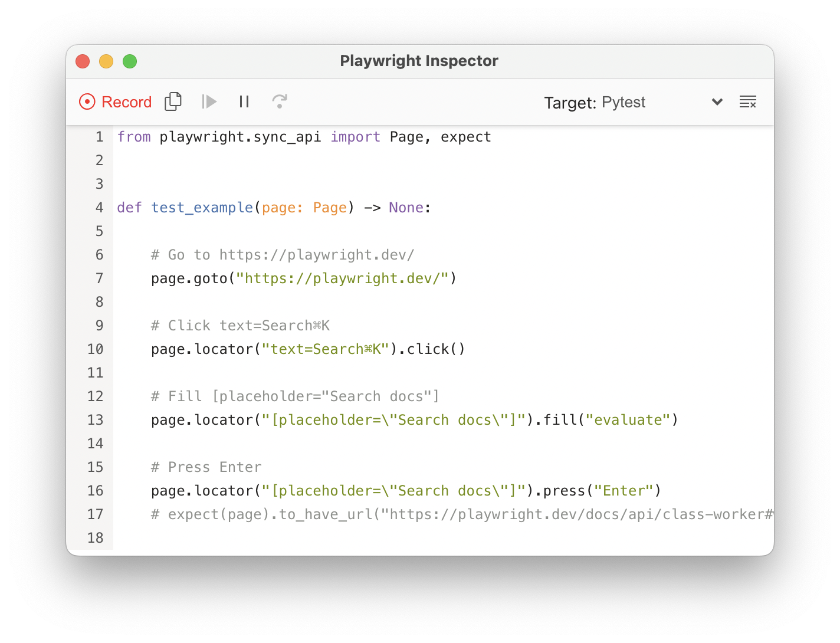Click line 1 import statement
This screenshot has width=840, height=643.
coord(304,136)
